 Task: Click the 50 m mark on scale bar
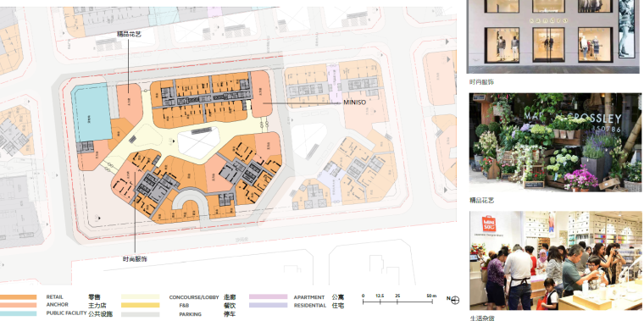[x=431, y=296]
